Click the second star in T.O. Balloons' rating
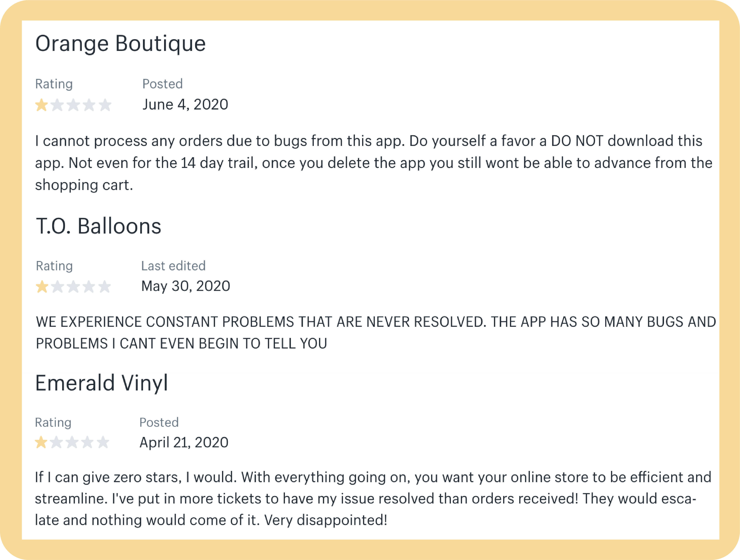 click(x=58, y=287)
